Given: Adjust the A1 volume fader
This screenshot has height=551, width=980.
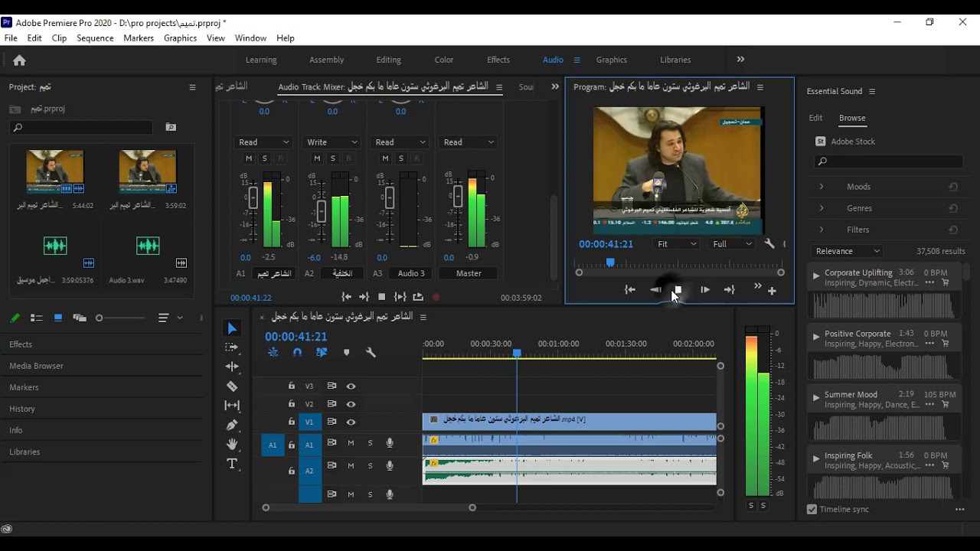Looking at the screenshot, I should click(253, 198).
